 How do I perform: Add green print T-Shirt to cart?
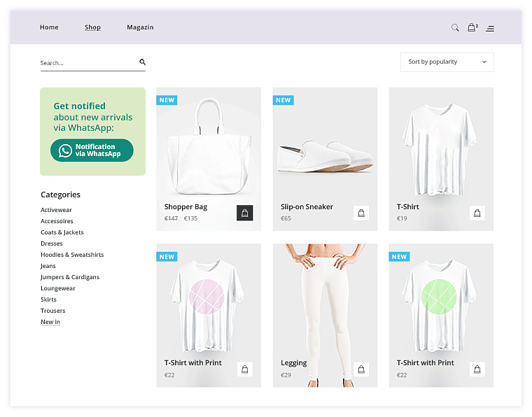[x=477, y=369]
